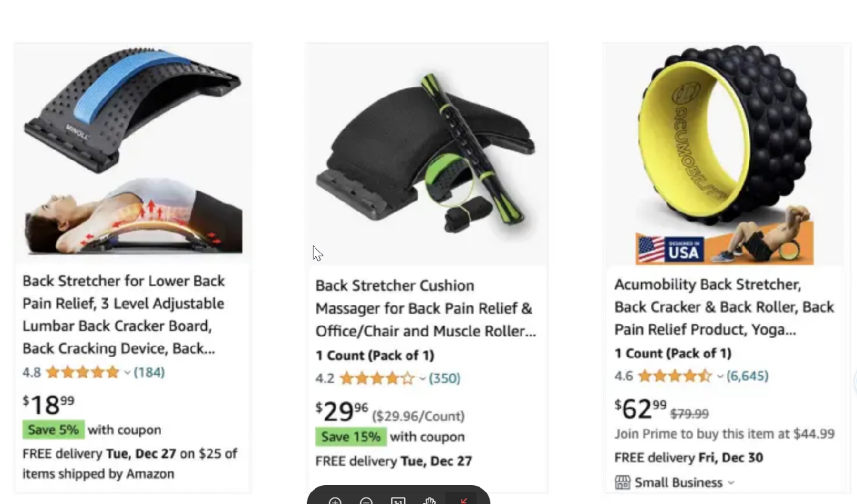Clip the Save 15% coupon badge

click(350, 437)
